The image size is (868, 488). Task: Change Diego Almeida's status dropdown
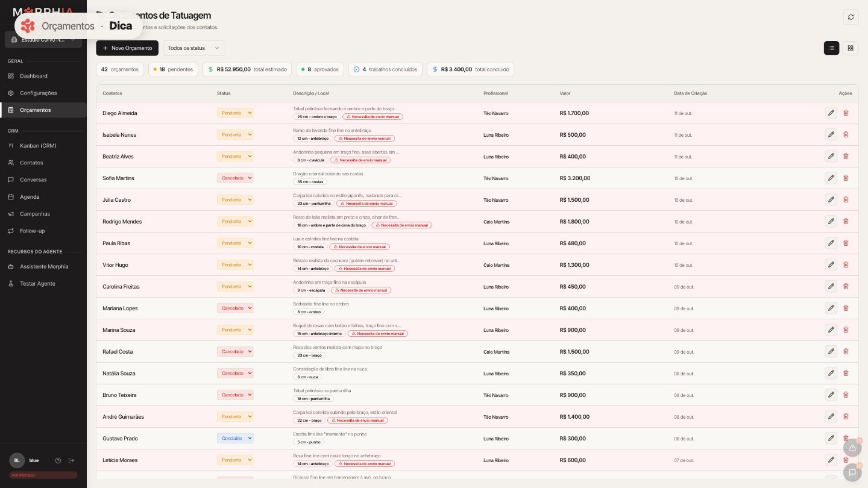[x=235, y=113]
